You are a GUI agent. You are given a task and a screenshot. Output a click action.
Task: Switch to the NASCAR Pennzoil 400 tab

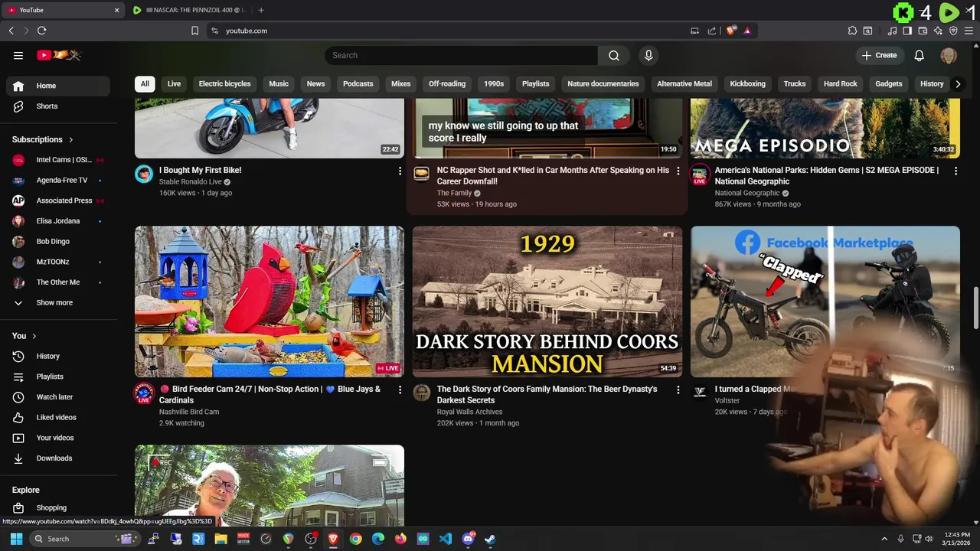(x=189, y=10)
